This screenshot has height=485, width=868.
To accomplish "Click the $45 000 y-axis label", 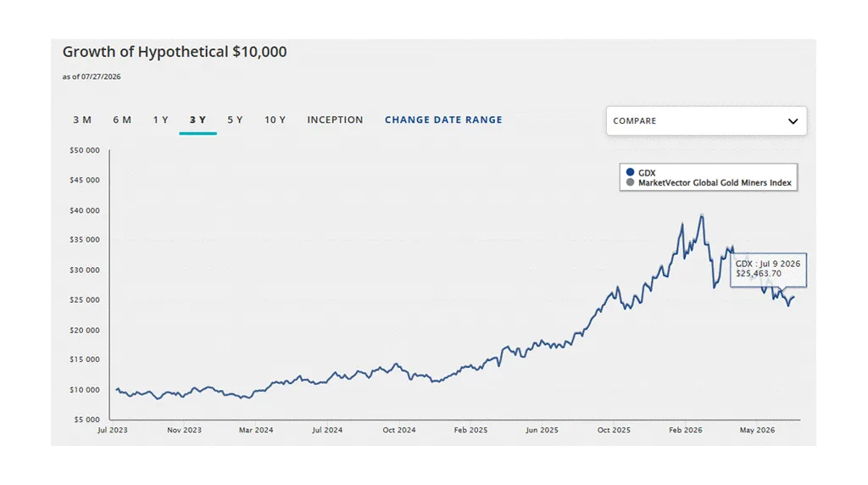I will click(x=85, y=180).
